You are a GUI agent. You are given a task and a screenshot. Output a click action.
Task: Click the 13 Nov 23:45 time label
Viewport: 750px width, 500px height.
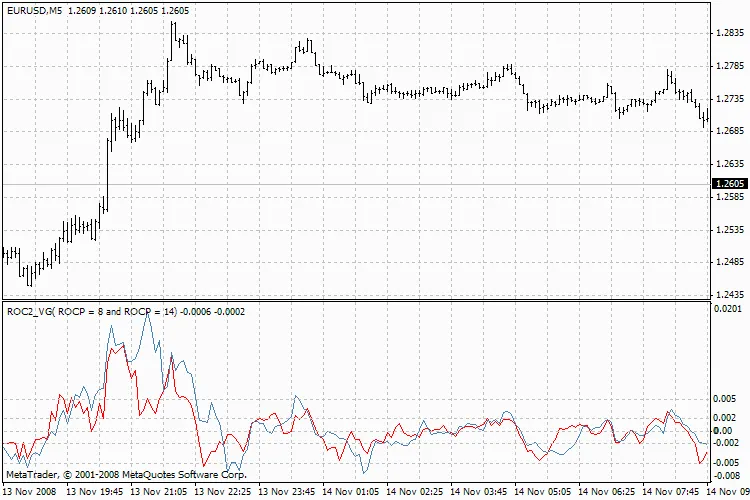(287, 492)
